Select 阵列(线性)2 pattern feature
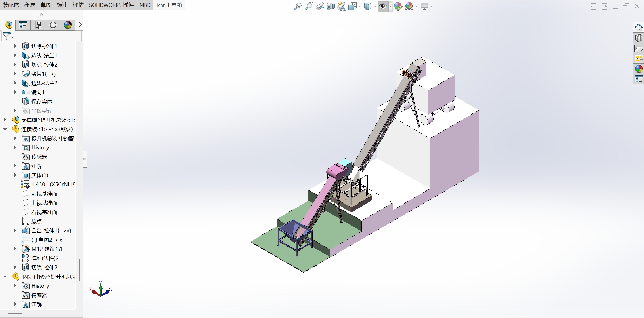 coord(45,258)
